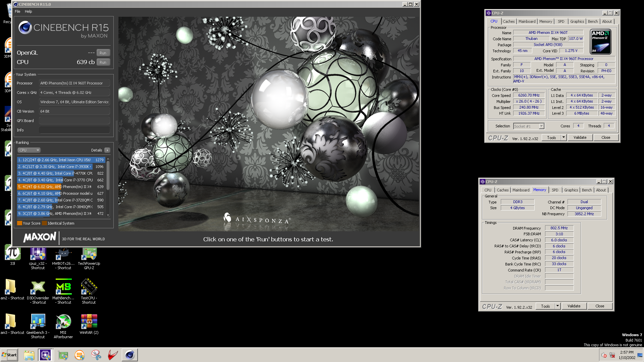Open the HWBOT x265 desktop shortcut

[x=63, y=258]
